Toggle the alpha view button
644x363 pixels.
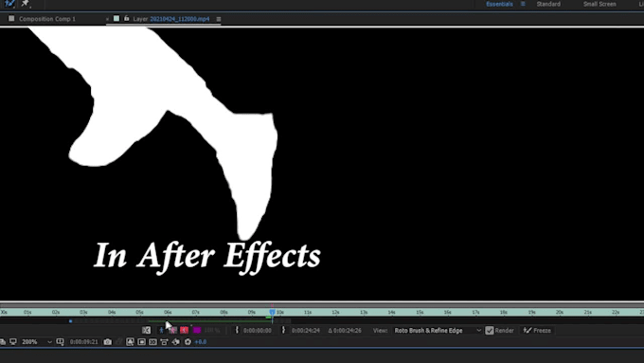coord(161,330)
